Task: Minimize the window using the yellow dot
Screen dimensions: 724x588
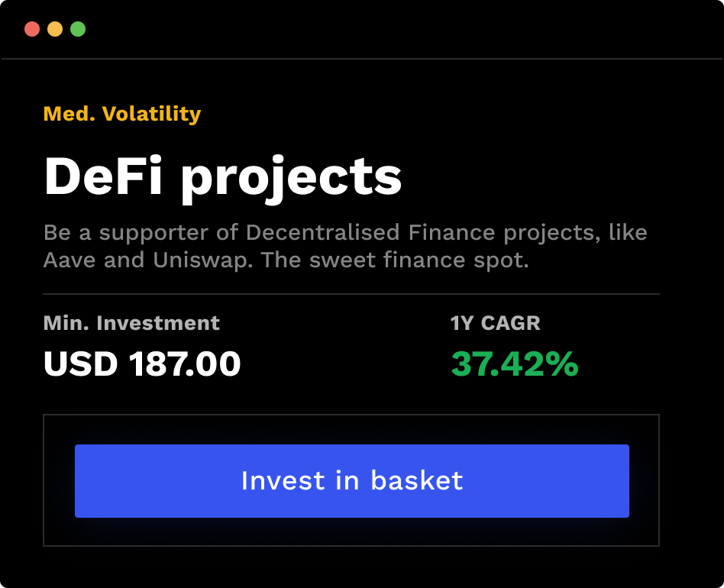Action: (55, 29)
